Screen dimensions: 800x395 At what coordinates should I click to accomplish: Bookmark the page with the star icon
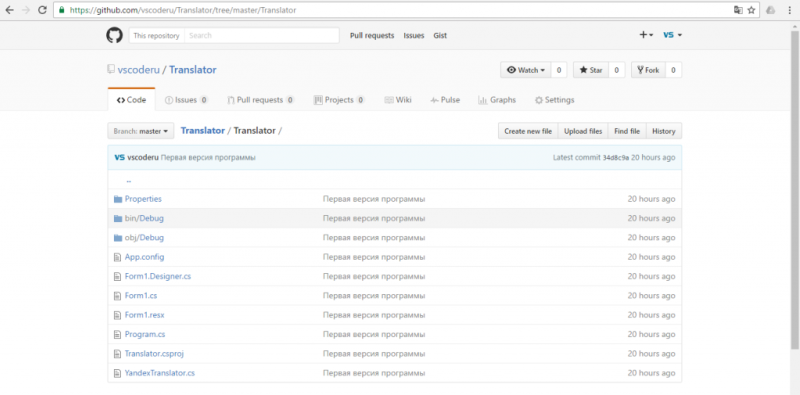(751, 10)
